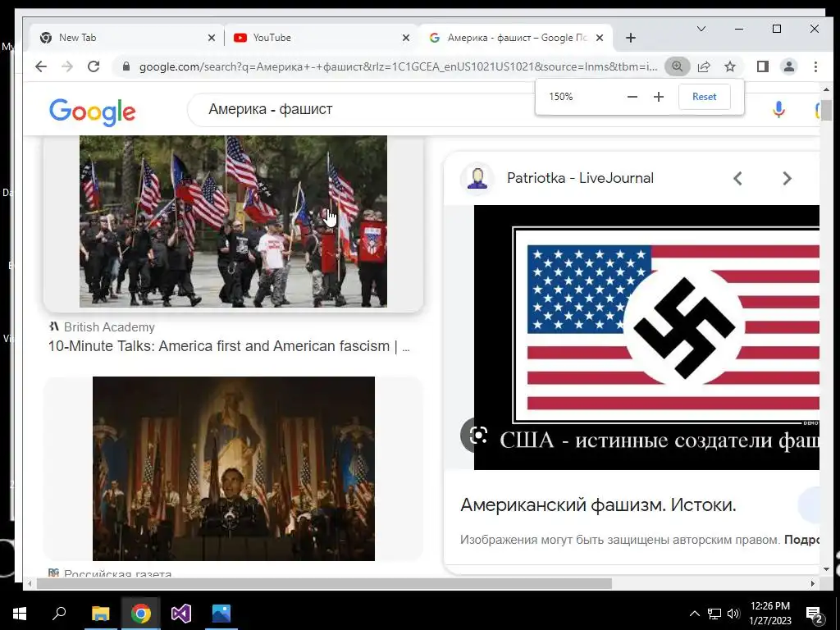Go back to the previous page
Image resolution: width=840 pixels, height=630 pixels.
[41, 66]
